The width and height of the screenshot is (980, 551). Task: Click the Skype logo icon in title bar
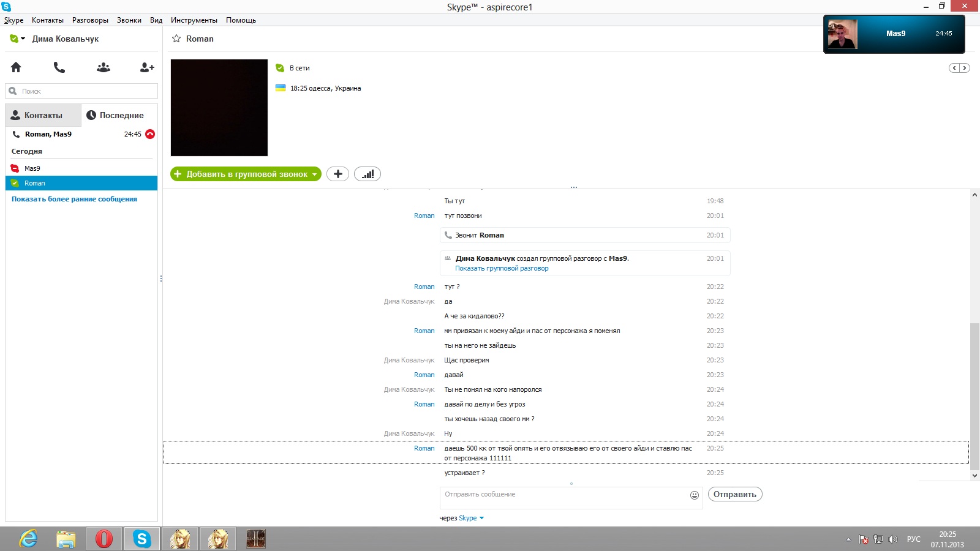coord(6,7)
